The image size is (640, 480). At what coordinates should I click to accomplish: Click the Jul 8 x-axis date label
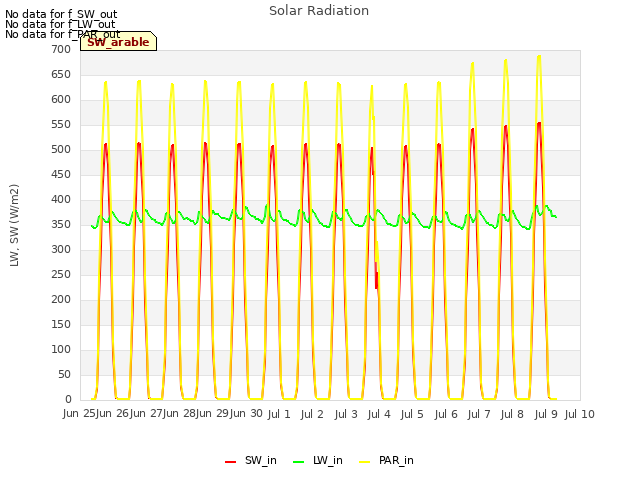[512, 415]
